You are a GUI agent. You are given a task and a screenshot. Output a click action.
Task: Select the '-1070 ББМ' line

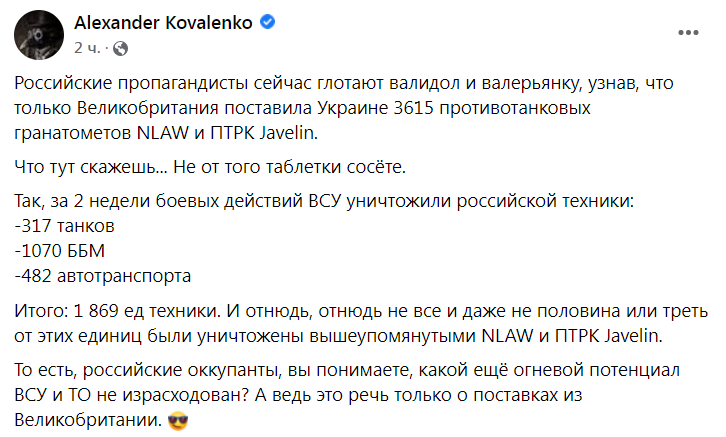coord(60,251)
